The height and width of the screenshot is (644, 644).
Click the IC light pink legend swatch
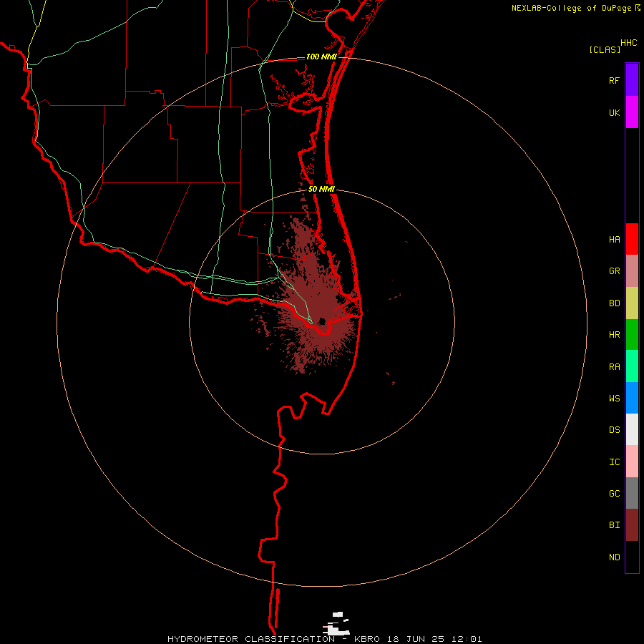pos(632,462)
